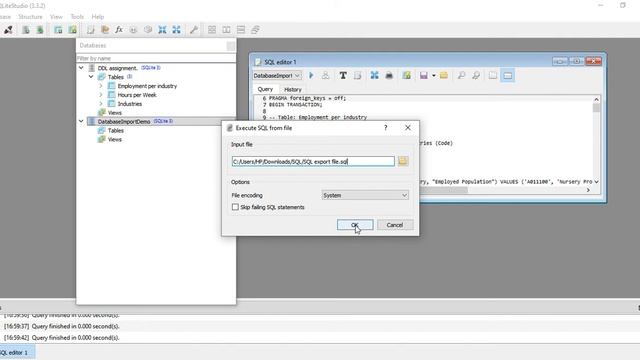Collapse the DatabaseImportDemo database node
This screenshot has height=360, width=640.
[x=81, y=121]
